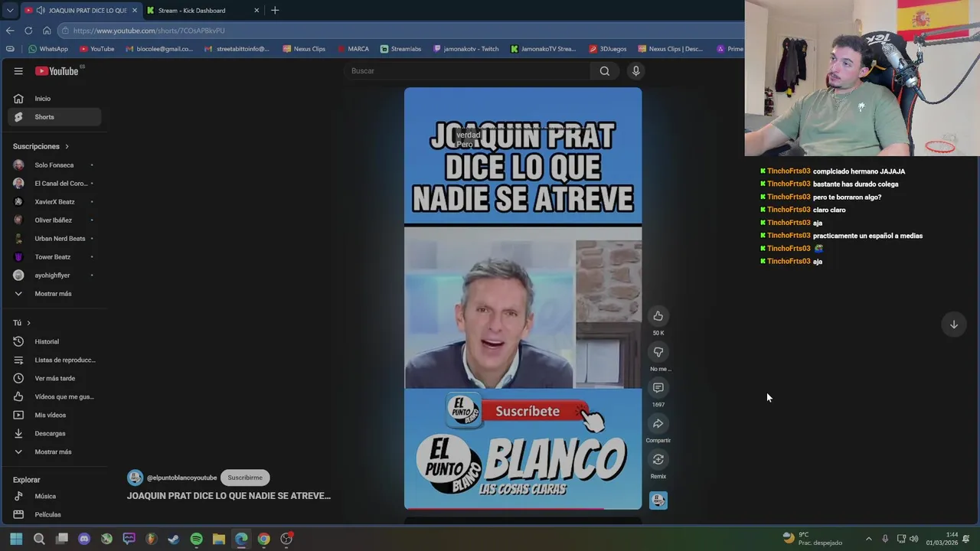Image resolution: width=980 pixels, height=551 pixels.
Task: Open the Streamlabs bookmark
Action: coord(400,49)
